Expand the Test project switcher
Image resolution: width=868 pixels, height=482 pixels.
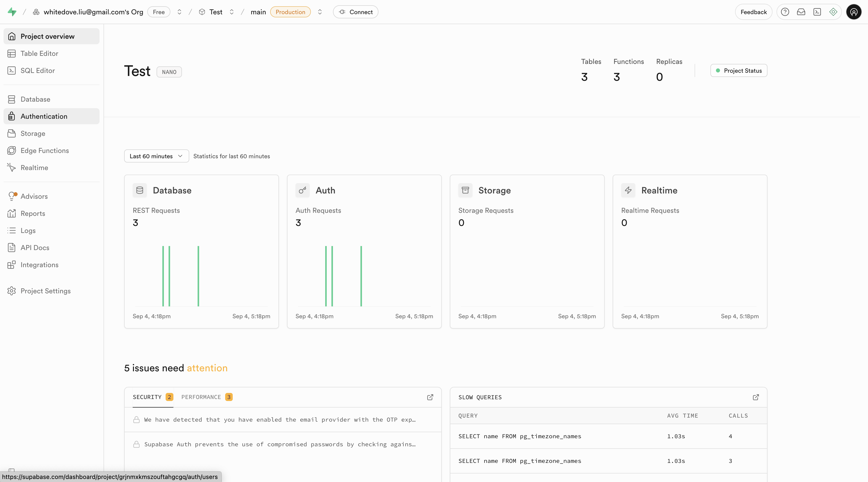pyautogui.click(x=231, y=12)
